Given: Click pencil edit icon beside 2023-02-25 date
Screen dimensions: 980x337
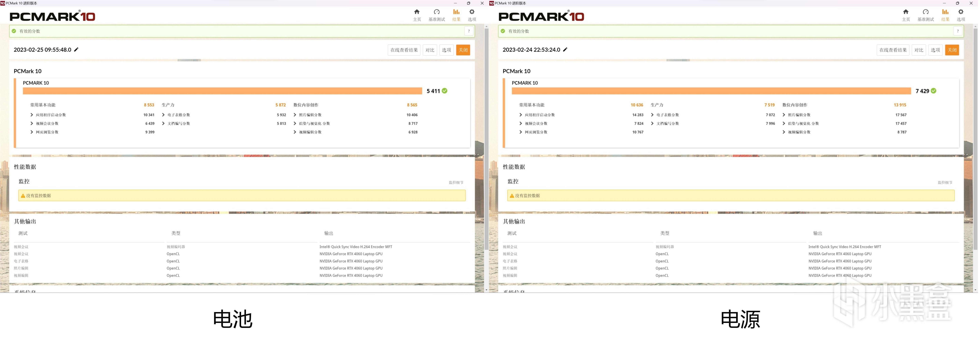Looking at the screenshot, I should tap(76, 50).
